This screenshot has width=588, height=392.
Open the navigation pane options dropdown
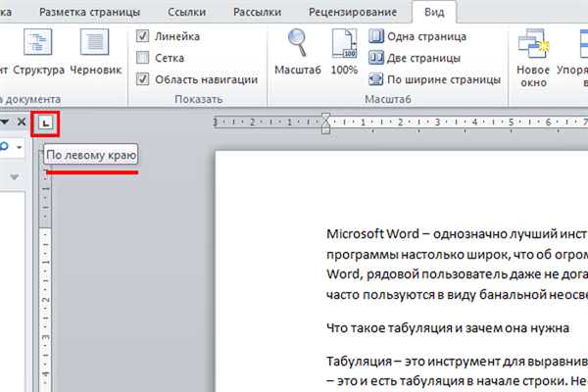pyautogui.click(x=5, y=122)
